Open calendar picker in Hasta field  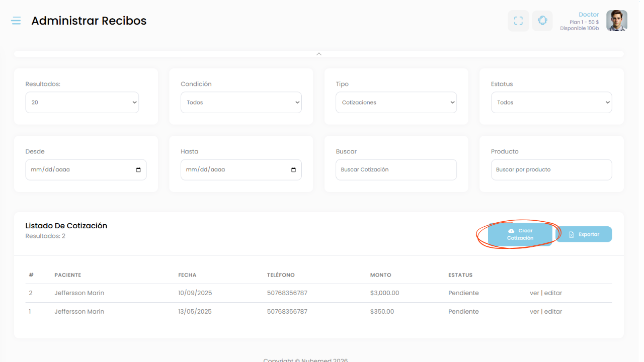pyautogui.click(x=294, y=170)
